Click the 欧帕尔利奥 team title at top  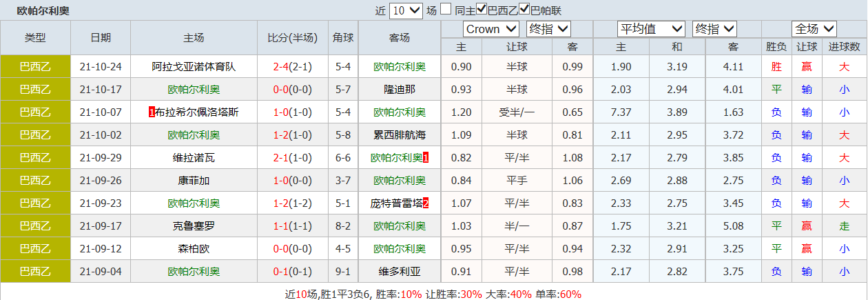(43, 11)
